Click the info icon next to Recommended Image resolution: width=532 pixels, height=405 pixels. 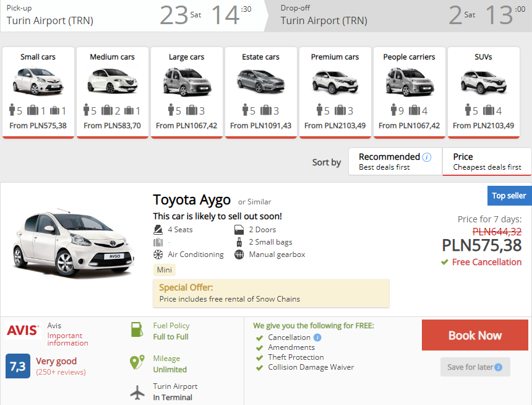pyautogui.click(x=427, y=157)
